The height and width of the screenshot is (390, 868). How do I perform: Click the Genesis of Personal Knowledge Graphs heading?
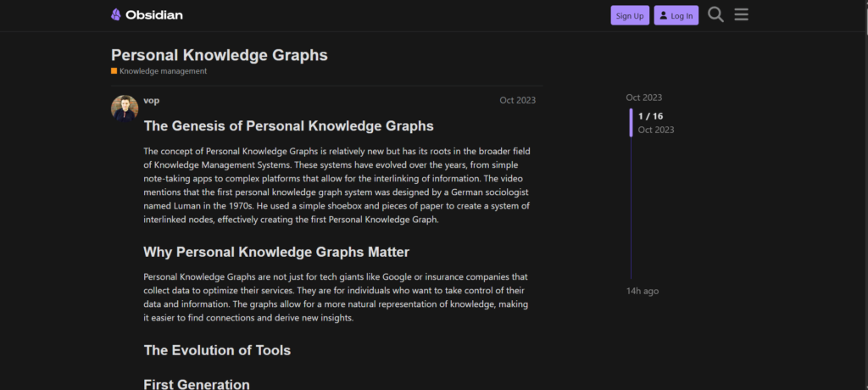288,125
